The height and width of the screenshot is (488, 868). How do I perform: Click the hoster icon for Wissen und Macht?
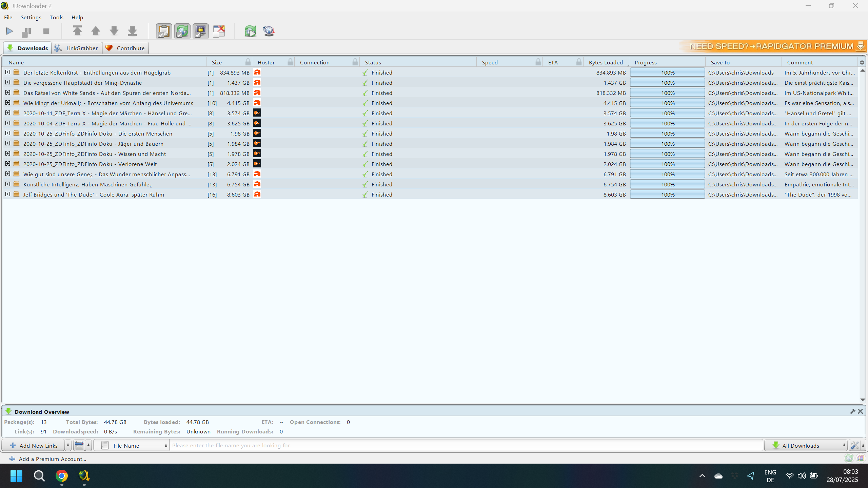click(x=257, y=154)
